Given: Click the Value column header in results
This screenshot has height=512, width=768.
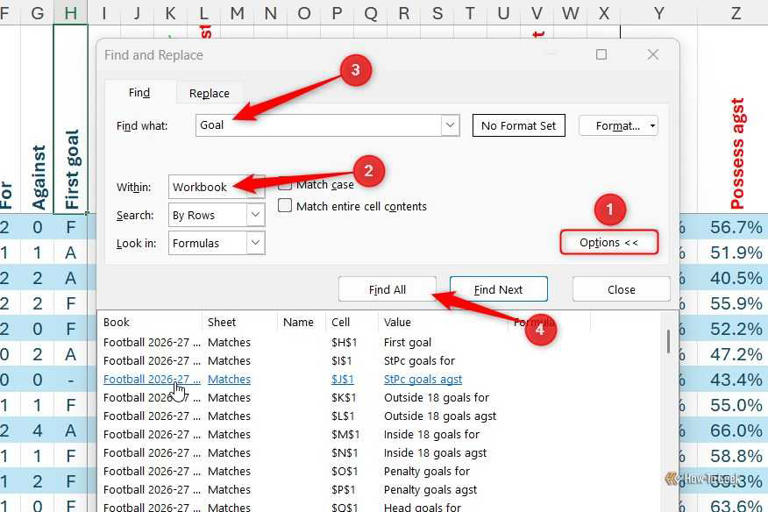Looking at the screenshot, I should 442,322.
